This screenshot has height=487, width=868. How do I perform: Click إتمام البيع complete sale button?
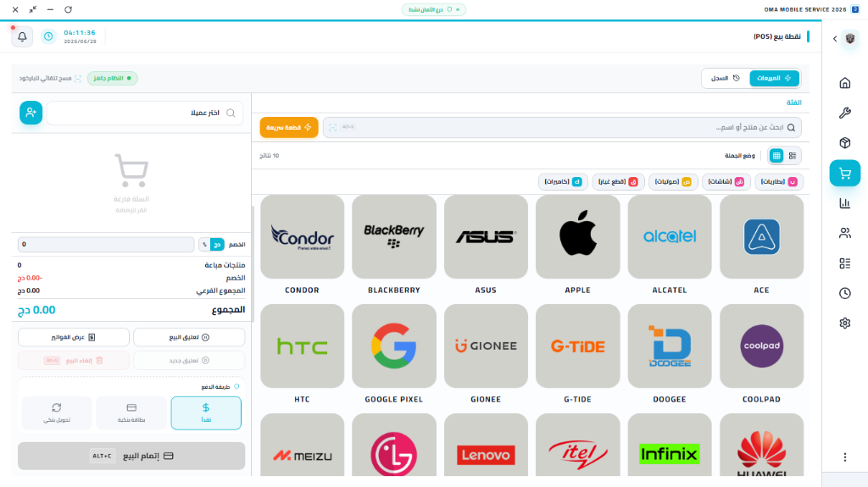[x=131, y=456]
